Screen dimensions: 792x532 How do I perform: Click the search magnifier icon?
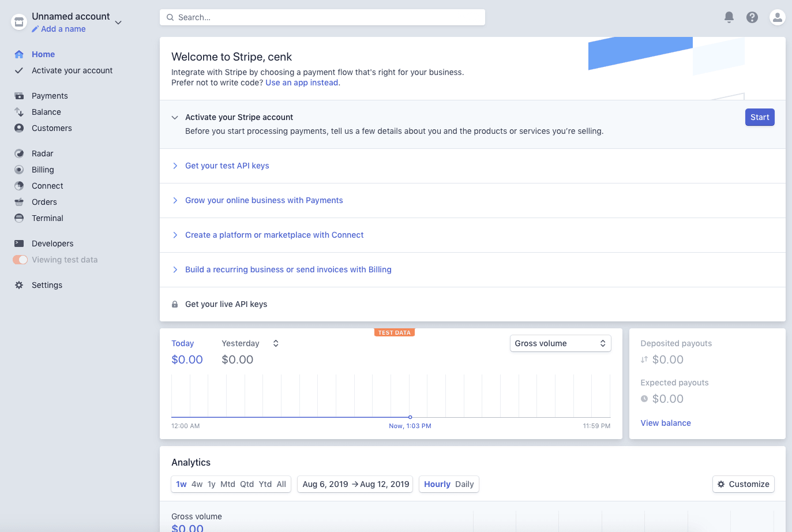(170, 17)
